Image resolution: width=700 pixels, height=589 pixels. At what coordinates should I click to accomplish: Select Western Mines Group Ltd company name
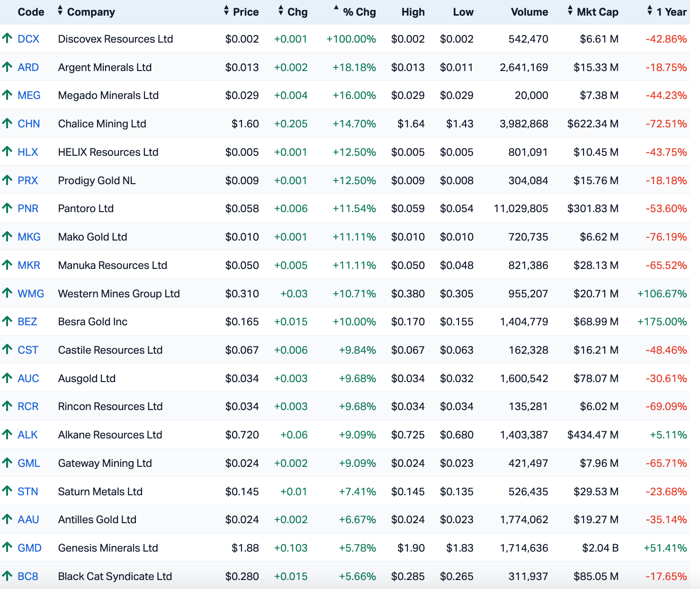coord(119,294)
